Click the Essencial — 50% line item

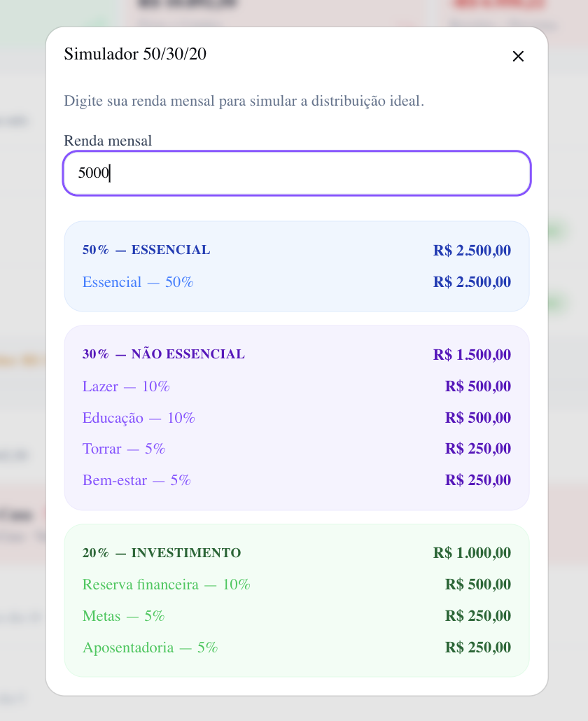click(x=297, y=282)
